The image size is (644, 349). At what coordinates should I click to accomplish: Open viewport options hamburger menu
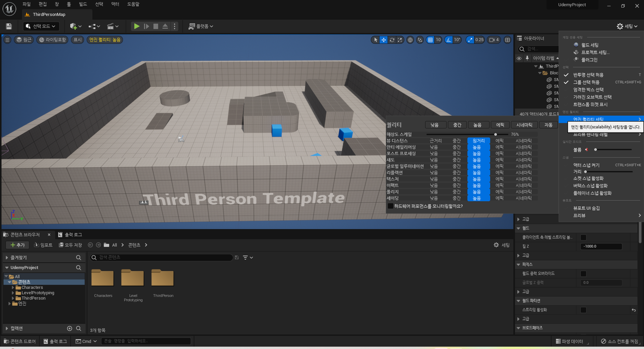[x=7, y=40]
